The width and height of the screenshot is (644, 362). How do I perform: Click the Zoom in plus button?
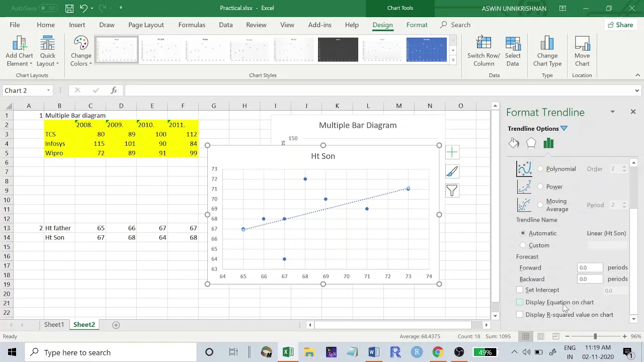tap(624, 336)
